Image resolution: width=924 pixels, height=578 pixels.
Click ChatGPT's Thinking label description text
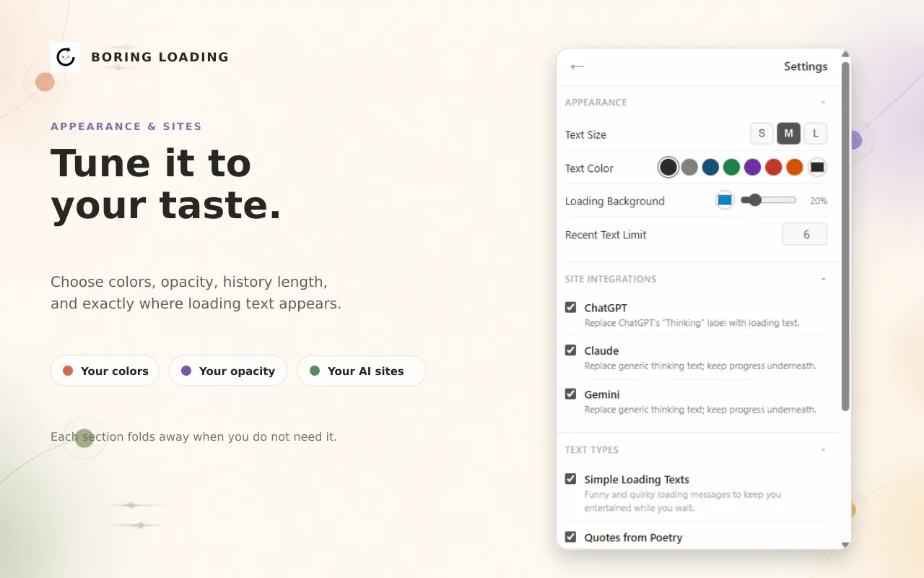pos(692,323)
